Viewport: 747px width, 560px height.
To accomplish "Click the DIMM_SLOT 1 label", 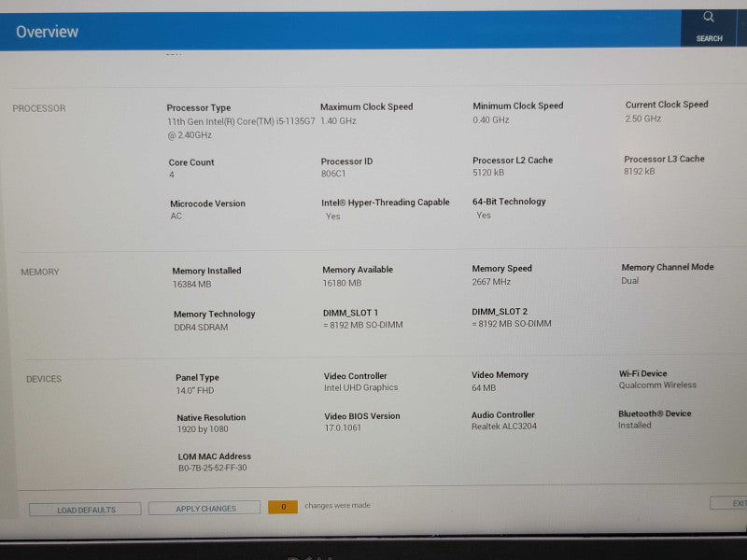I will coord(350,313).
